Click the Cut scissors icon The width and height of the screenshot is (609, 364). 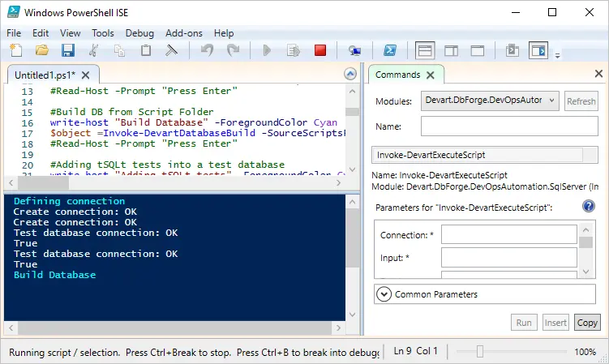(x=94, y=51)
